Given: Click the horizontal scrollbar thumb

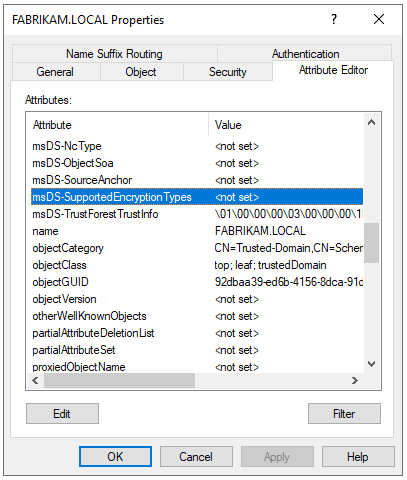Looking at the screenshot, I should 119,380.
